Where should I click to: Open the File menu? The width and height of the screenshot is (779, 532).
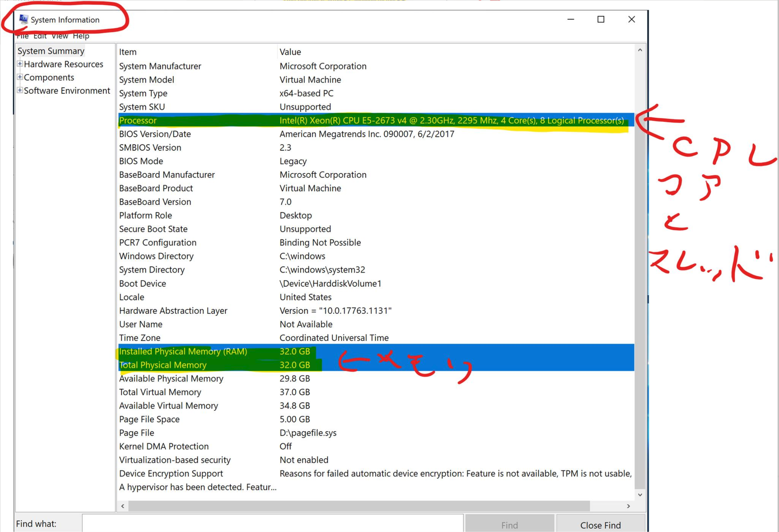tap(22, 36)
